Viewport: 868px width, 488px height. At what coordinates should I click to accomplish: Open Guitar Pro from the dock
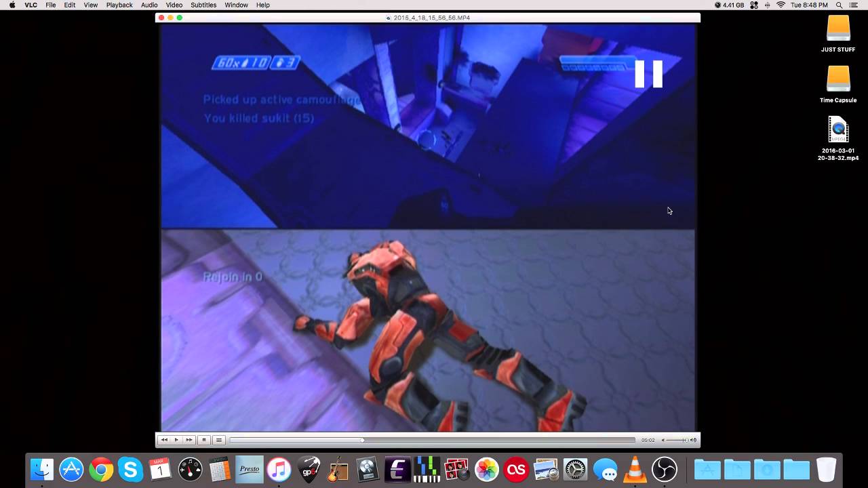(309, 469)
